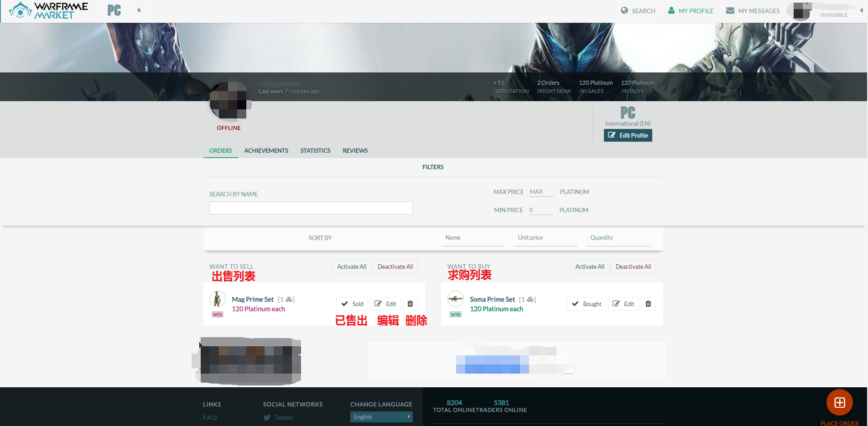Delete the Soma Prime Set order with trash icon
868x426 pixels.
(x=648, y=304)
